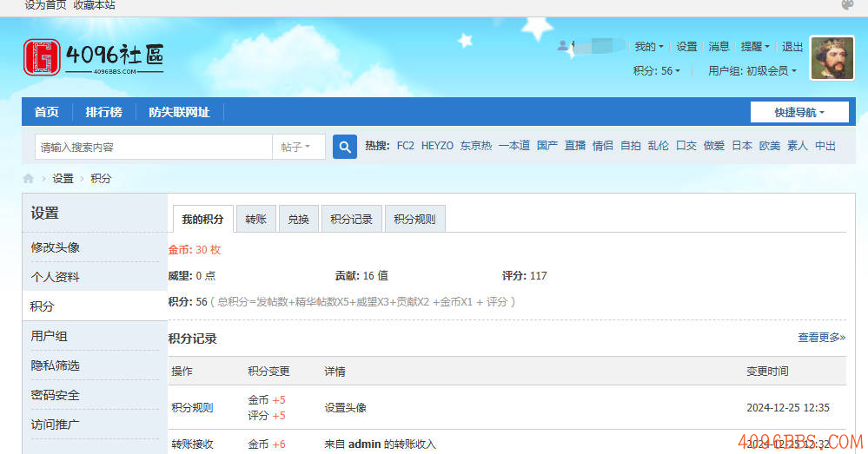Click the 退出 logout link
The image size is (868, 454).
pyautogui.click(x=792, y=47)
